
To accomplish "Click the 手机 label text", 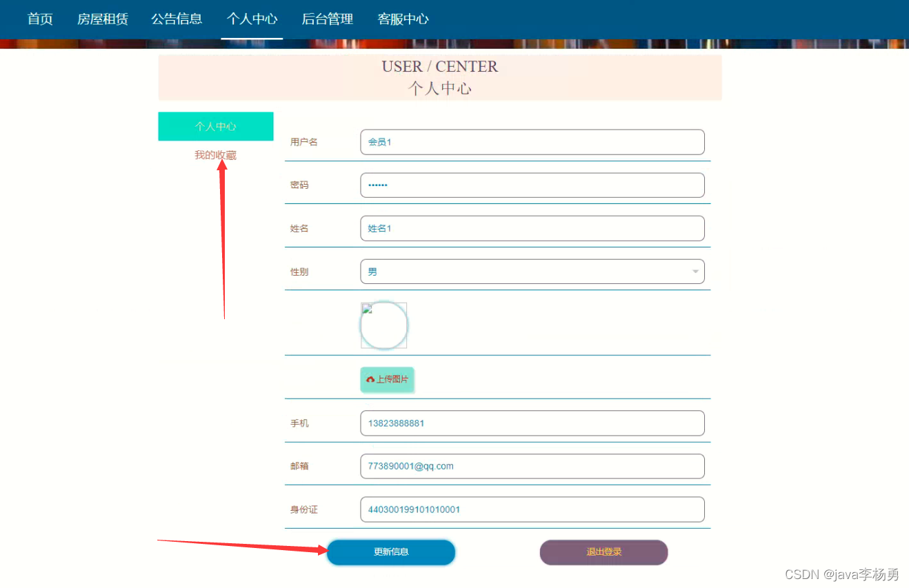I will point(299,423).
